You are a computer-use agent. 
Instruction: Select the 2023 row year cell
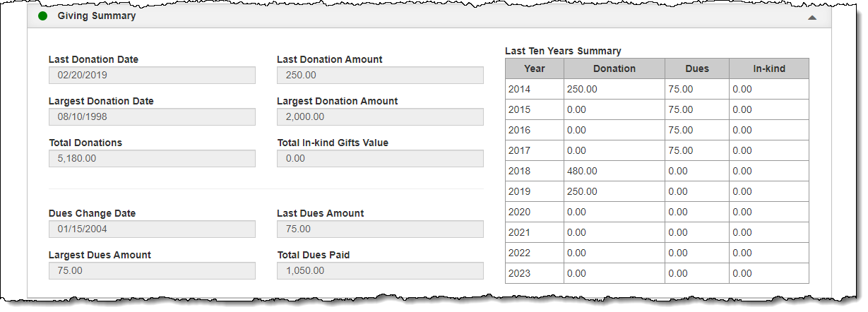click(535, 273)
